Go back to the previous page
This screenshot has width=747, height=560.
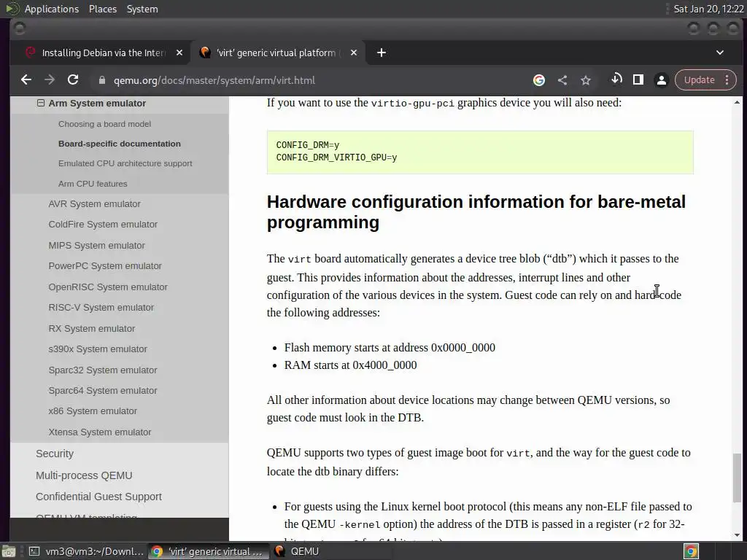(x=26, y=80)
